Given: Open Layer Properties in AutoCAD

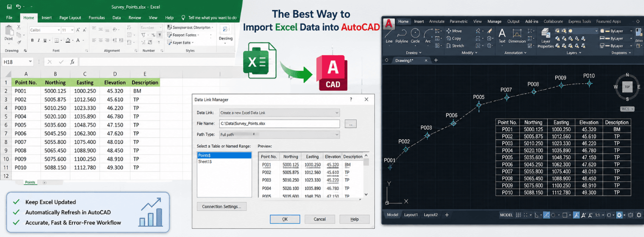Looking at the screenshot, I should point(546,38).
